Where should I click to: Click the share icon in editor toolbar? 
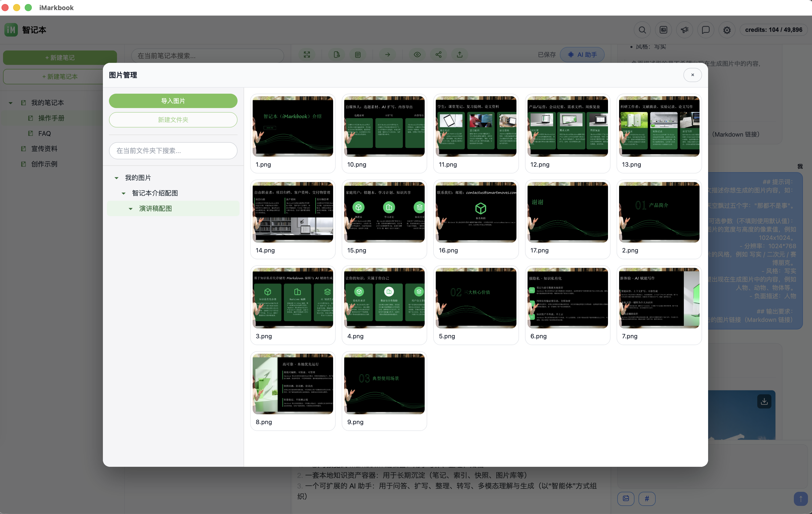[x=438, y=55]
